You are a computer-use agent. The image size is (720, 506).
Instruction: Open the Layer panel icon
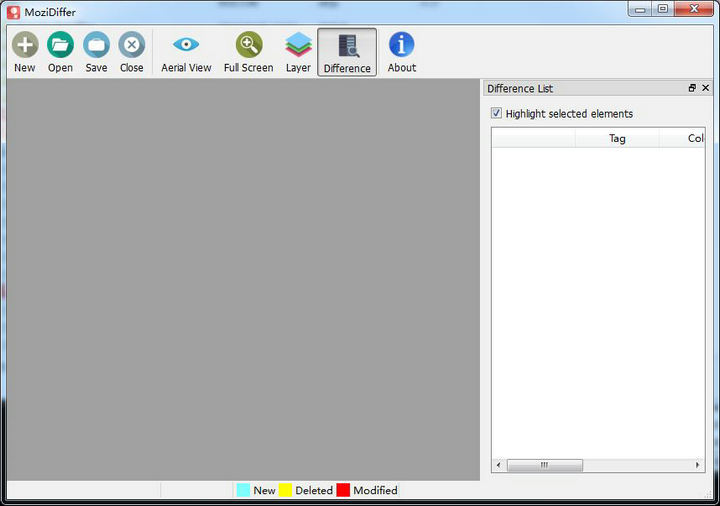pos(298,46)
